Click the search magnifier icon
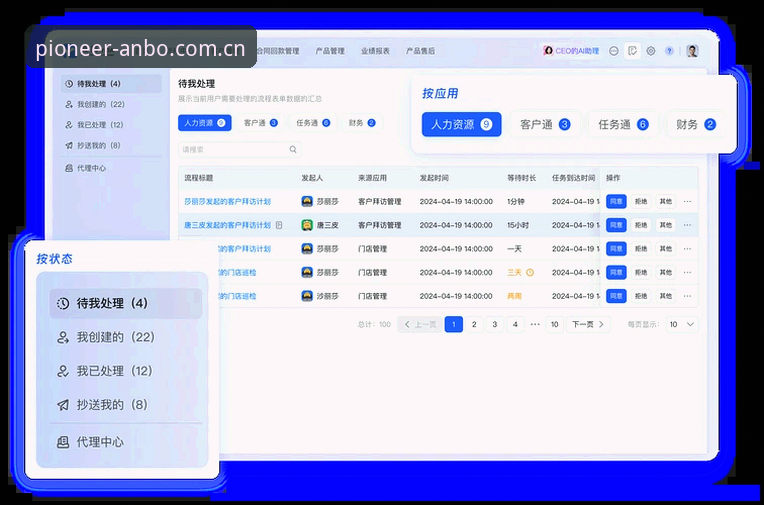 (293, 150)
